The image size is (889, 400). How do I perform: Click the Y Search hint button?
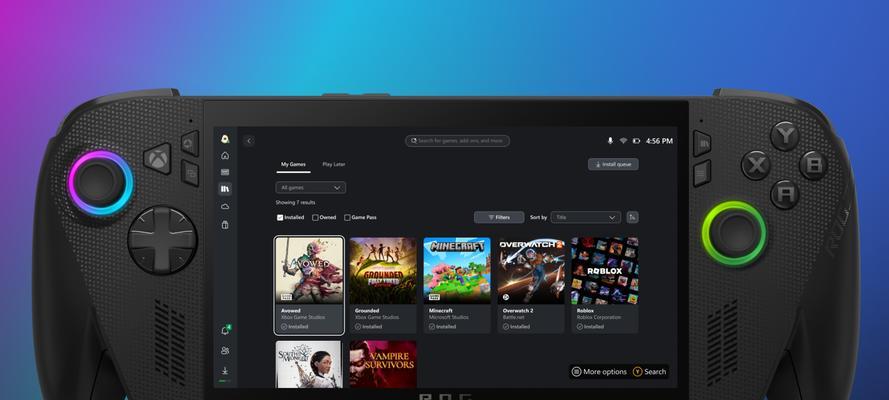pos(650,372)
